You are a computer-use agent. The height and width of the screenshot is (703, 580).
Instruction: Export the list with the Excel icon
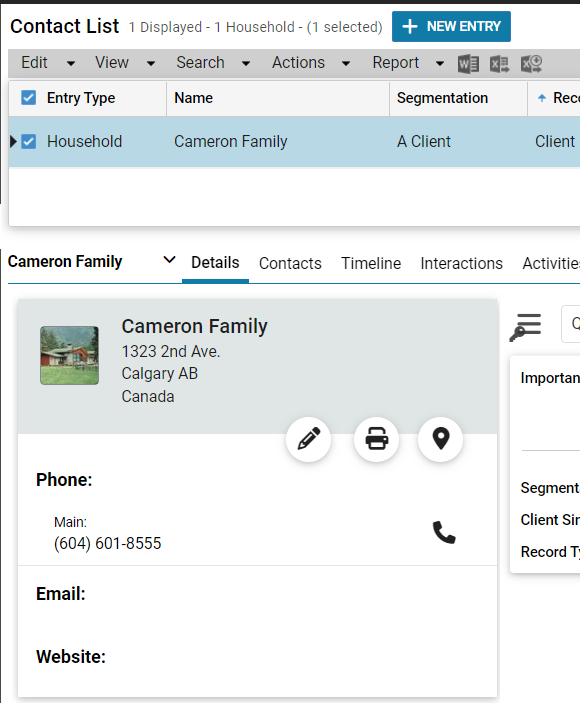(499, 64)
